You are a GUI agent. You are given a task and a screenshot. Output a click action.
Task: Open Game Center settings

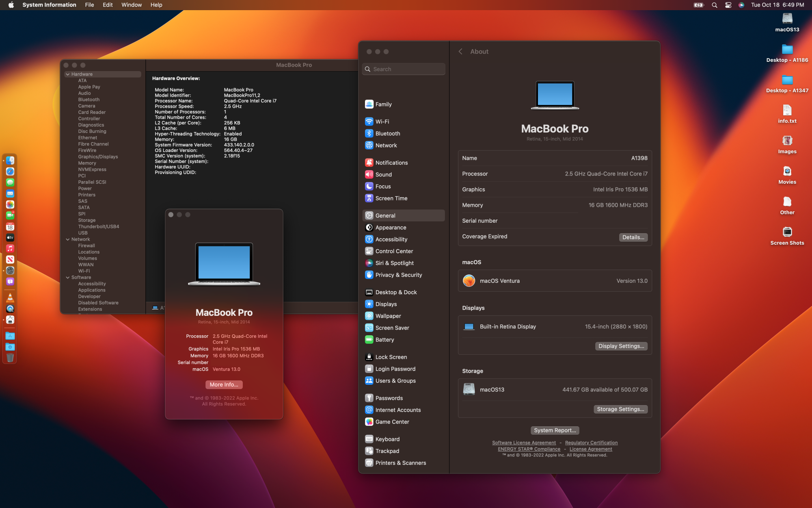click(x=392, y=422)
